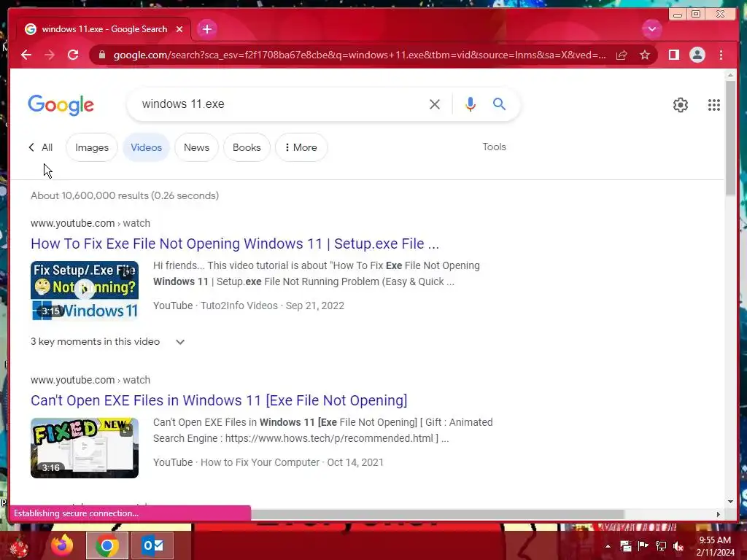
Task: Show hidden tray icons arrow
Action: click(608, 546)
